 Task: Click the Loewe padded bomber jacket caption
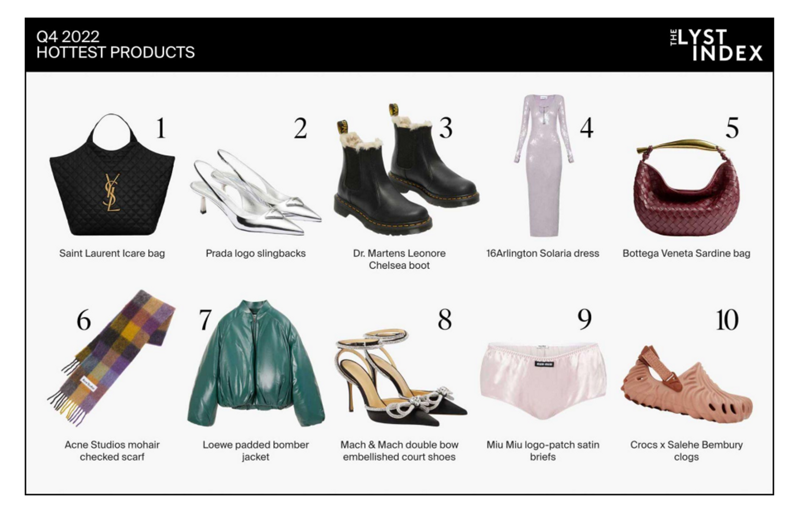click(x=256, y=450)
